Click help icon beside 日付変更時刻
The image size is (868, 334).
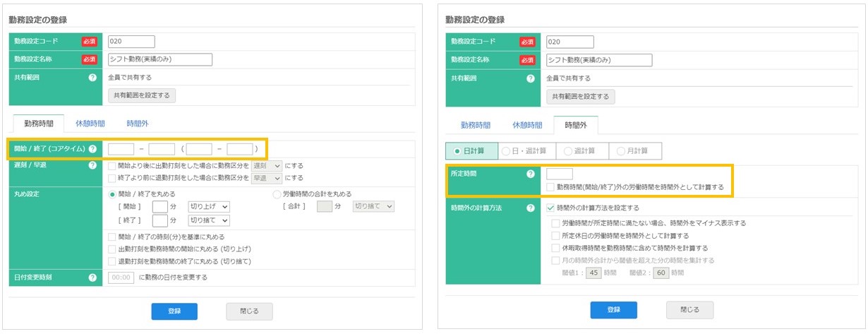[92, 278]
